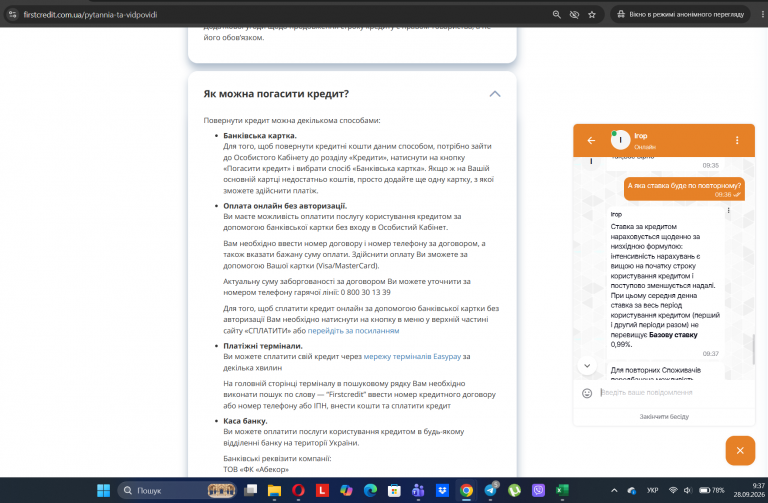Click 'Закінчити бесіду' to end chat
Image resolution: width=768 pixels, height=503 pixels.
coord(664,416)
